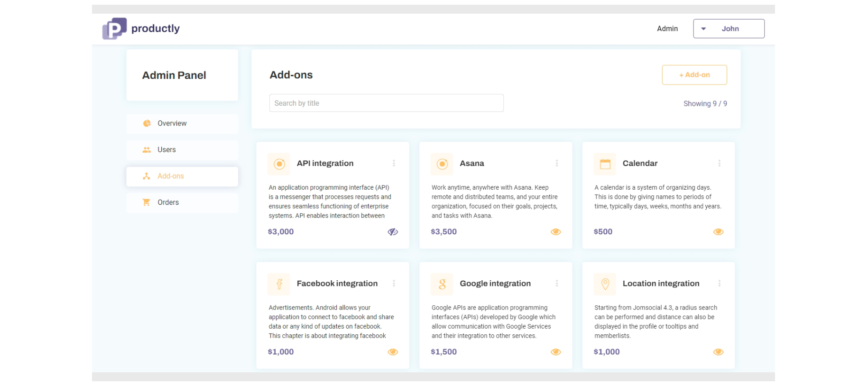Click the API integration card icon

click(279, 164)
